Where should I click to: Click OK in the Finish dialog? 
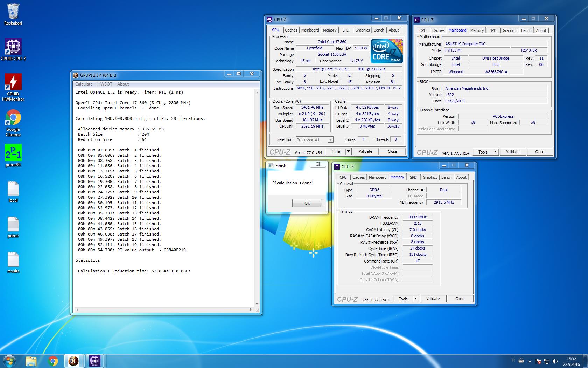pyautogui.click(x=307, y=203)
